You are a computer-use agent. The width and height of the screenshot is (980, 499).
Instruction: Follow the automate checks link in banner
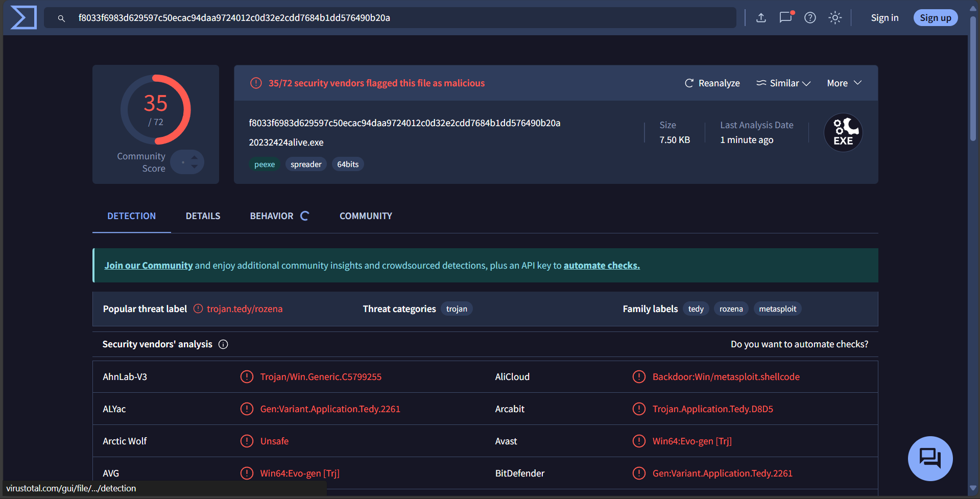[x=602, y=266]
